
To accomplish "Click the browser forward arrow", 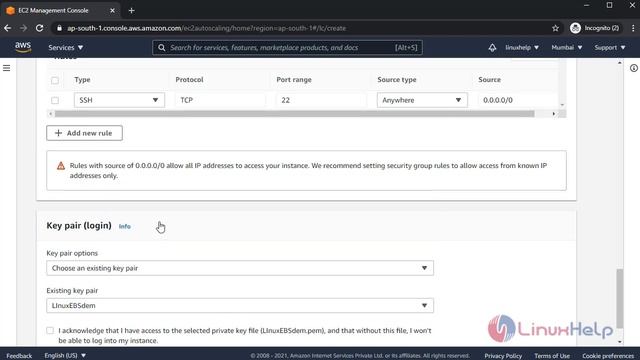I will click(23, 28).
